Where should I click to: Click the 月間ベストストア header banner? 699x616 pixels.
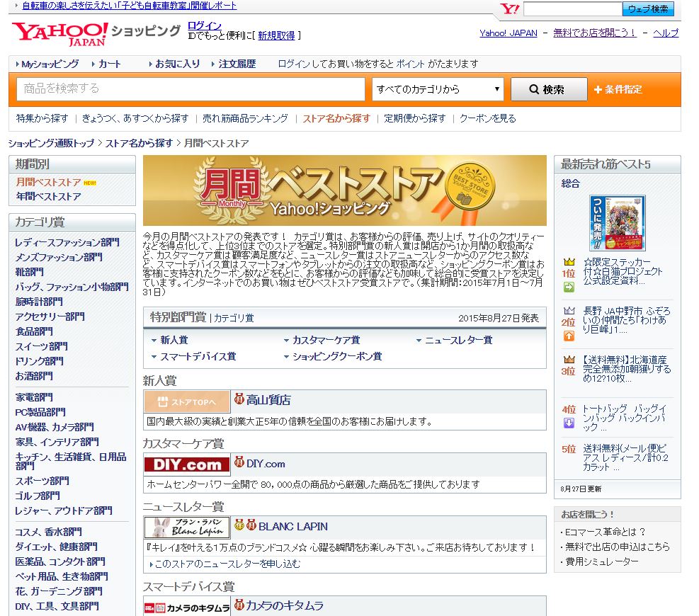coord(345,190)
